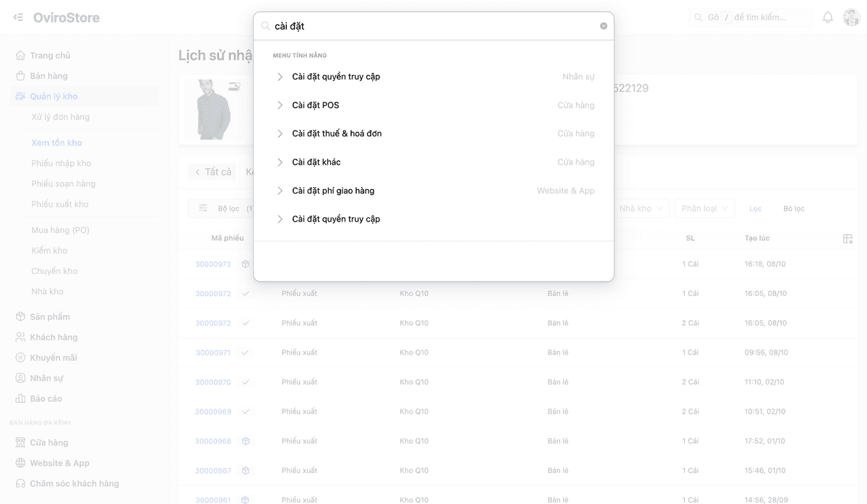Open Bán hàng via its shopping bag icon
The image size is (867, 504).
[x=22, y=75]
